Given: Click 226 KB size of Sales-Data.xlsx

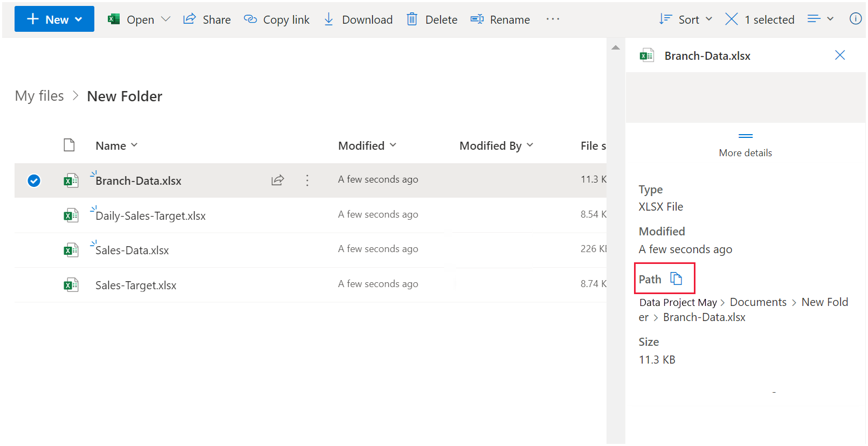Looking at the screenshot, I should click(594, 249).
